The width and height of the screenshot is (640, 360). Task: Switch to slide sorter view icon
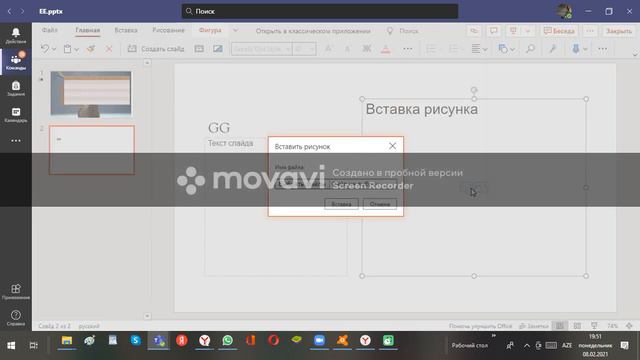tap(577, 326)
